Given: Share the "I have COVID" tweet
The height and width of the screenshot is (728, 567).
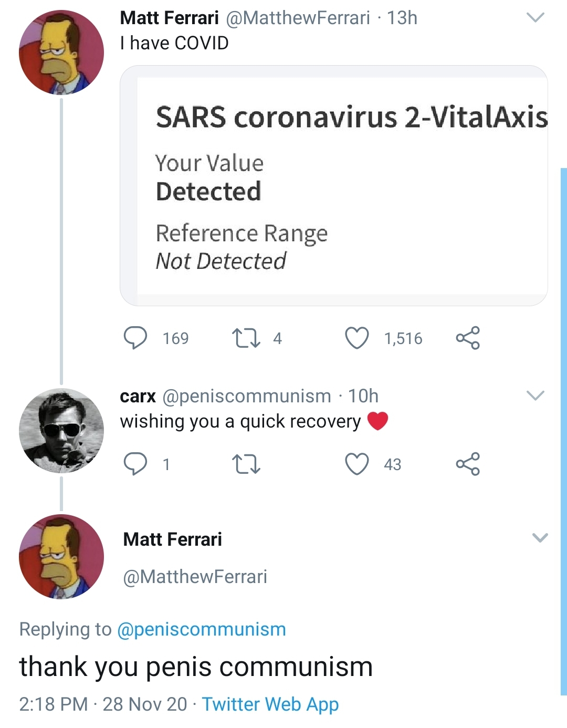Looking at the screenshot, I should (468, 338).
